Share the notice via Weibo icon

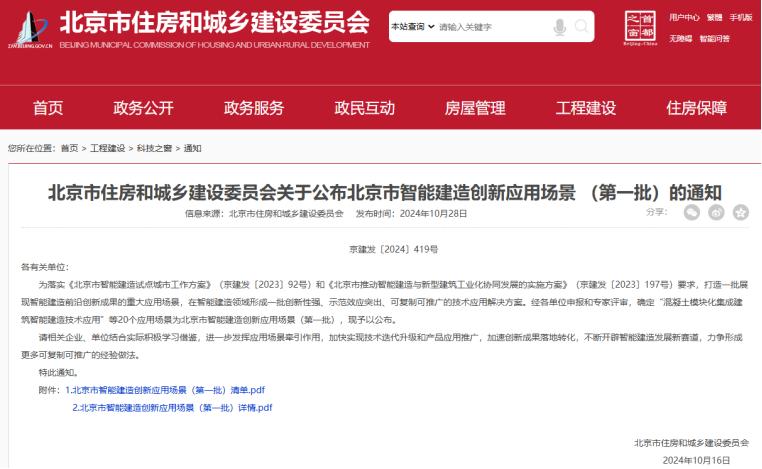click(x=716, y=212)
